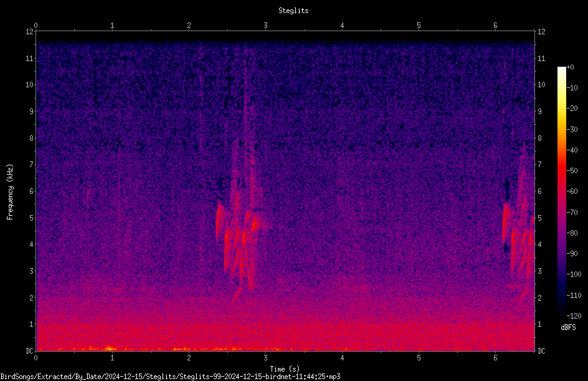Click the DC label on the left axis

tap(30, 350)
